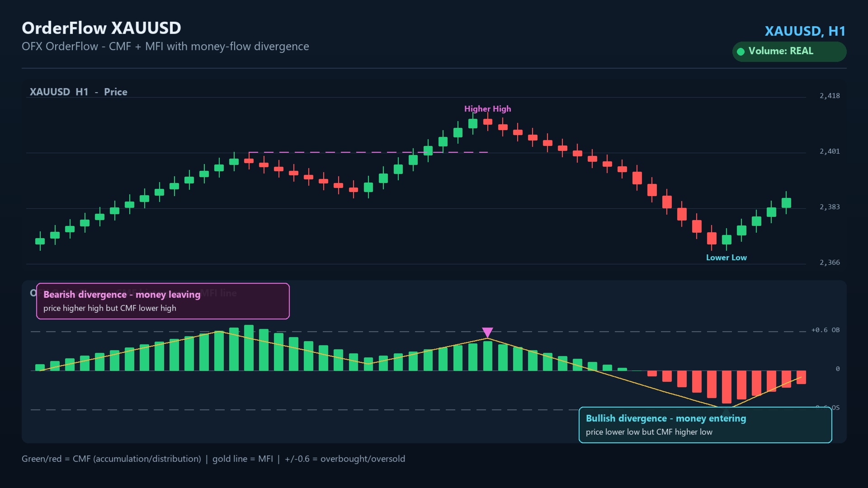Click the zero line axis label
The height and width of the screenshot is (488, 868).
838,369
